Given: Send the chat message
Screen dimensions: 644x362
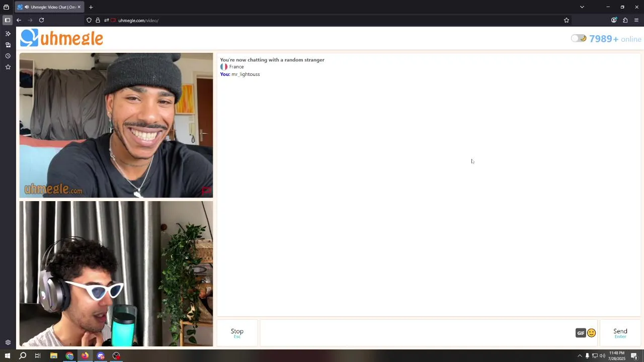Looking at the screenshot, I should point(620,333).
